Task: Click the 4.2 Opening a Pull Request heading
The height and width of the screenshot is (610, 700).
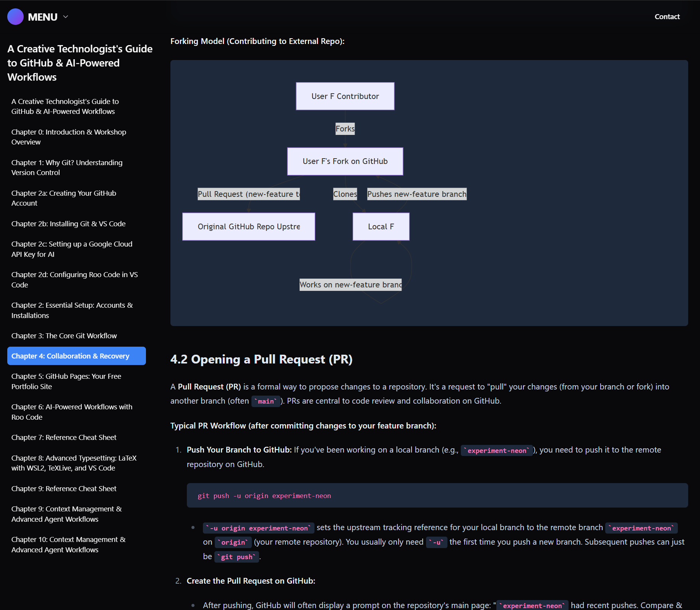Action: [261, 359]
